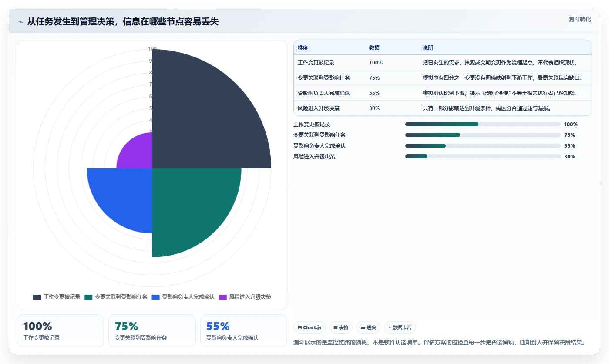Click the 55% value in the table
This screenshot has height=364, width=609.
[374, 93]
